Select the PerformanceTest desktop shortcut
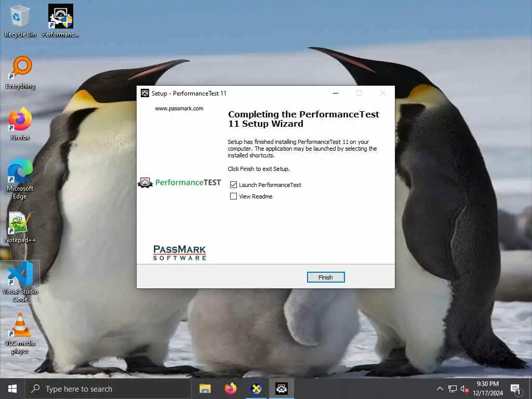Image resolution: width=532 pixels, height=399 pixels. [x=60, y=21]
